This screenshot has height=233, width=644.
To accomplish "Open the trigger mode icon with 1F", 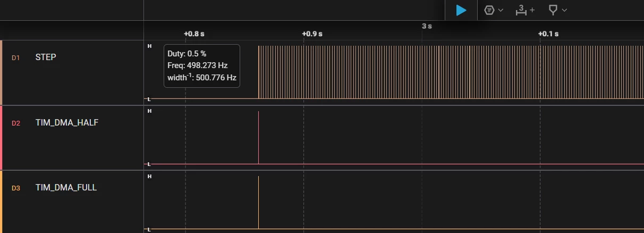I will coord(489,10).
